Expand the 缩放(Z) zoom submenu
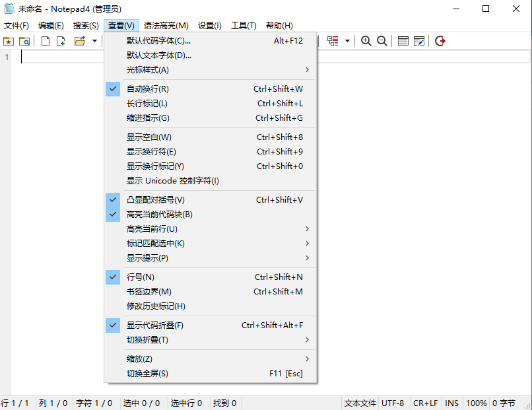 211,359
